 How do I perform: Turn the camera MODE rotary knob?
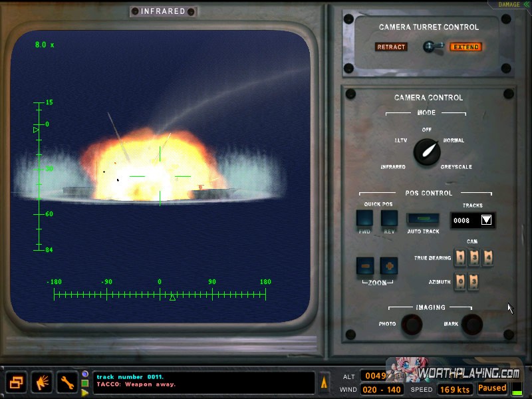tap(426, 152)
